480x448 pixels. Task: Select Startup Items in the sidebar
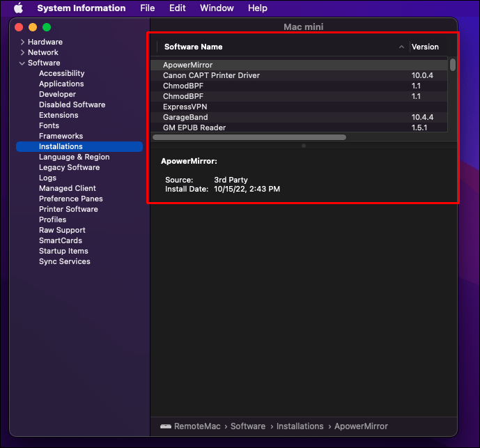click(63, 251)
